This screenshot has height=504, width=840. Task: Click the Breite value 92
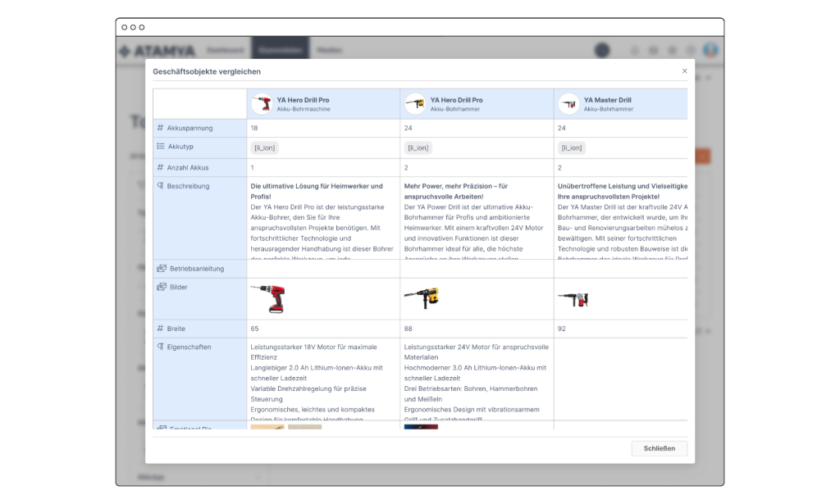coord(561,329)
